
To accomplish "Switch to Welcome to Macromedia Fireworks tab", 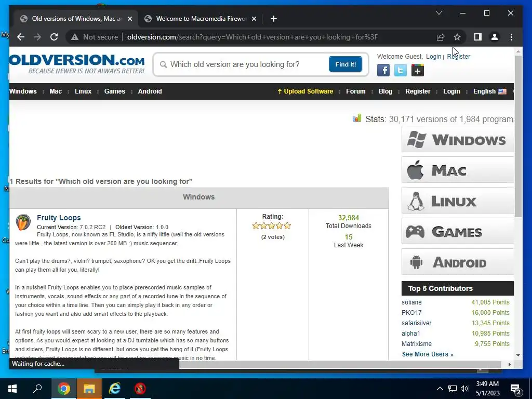I will tap(201, 19).
